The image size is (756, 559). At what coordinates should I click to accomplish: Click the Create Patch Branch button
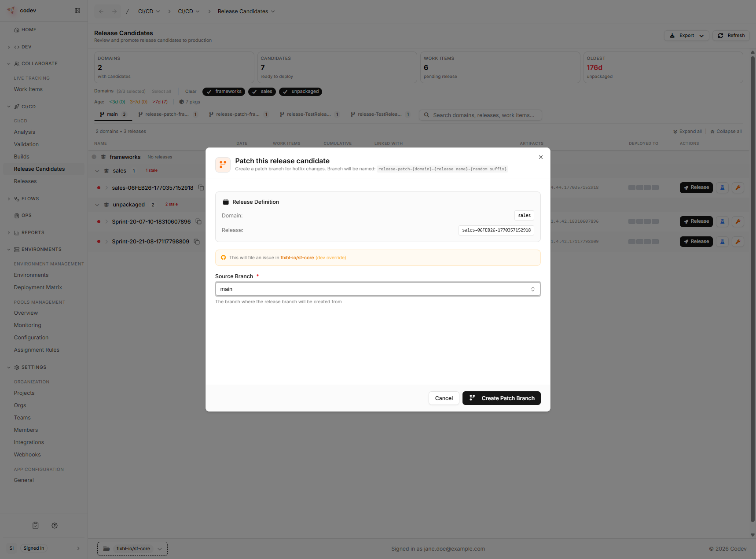click(x=501, y=398)
